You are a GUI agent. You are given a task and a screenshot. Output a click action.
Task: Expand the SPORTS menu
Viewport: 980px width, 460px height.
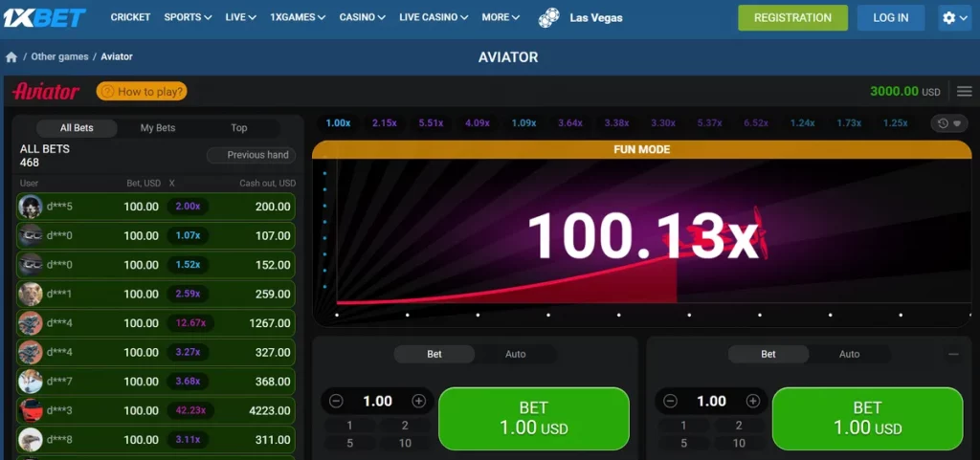point(188,17)
